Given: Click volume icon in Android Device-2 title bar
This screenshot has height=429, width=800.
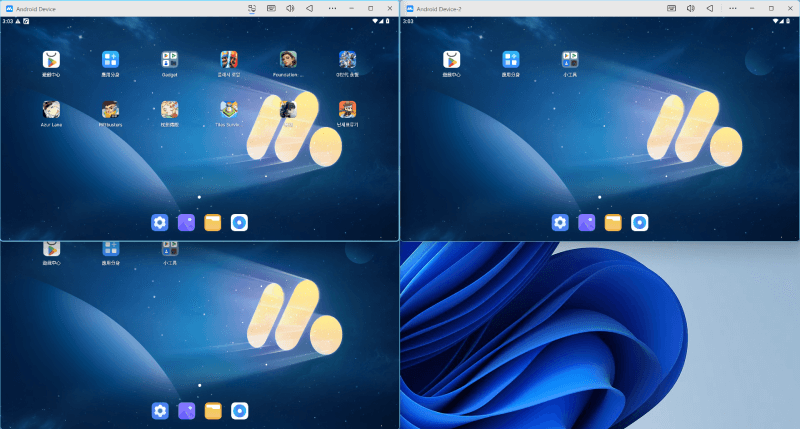Looking at the screenshot, I should 691,9.
